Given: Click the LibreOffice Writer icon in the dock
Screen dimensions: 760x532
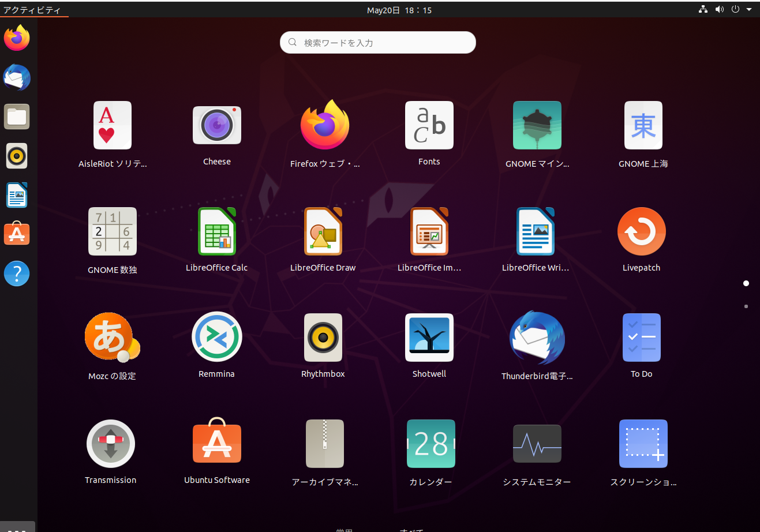Looking at the screenshot, I should (x=17, y=195).
